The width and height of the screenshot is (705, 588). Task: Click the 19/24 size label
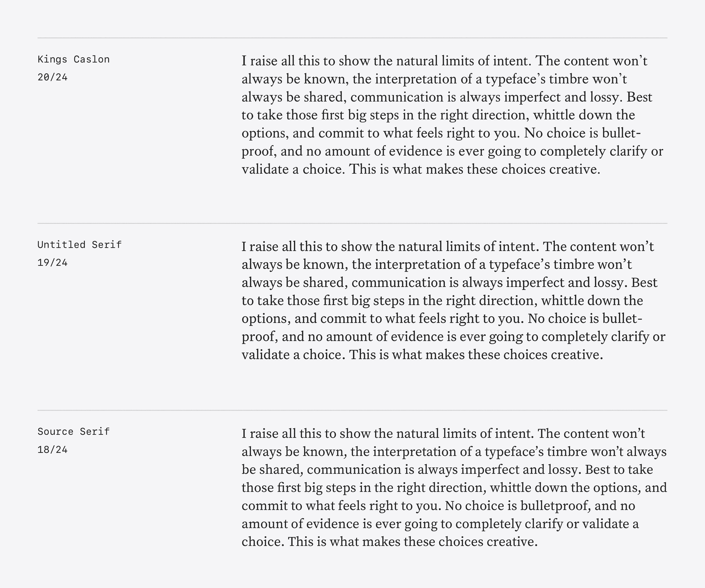tap(52, 263)
